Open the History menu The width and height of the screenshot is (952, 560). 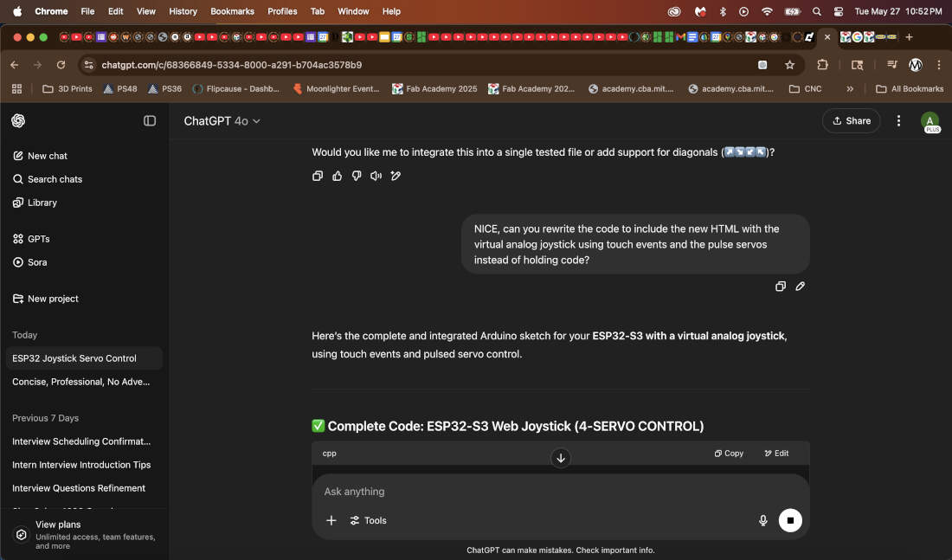point(183,11)
